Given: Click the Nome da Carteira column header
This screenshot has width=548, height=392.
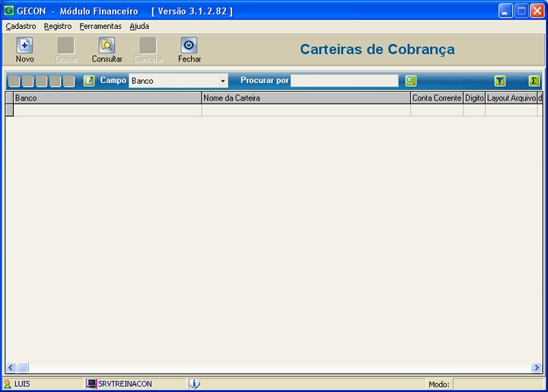Looking at the screenshot, I should click(305, 98).
